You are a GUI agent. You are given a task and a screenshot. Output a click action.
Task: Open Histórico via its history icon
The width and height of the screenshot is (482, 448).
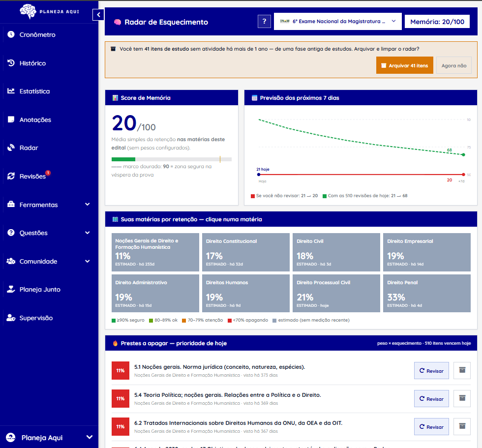point(11,63)
